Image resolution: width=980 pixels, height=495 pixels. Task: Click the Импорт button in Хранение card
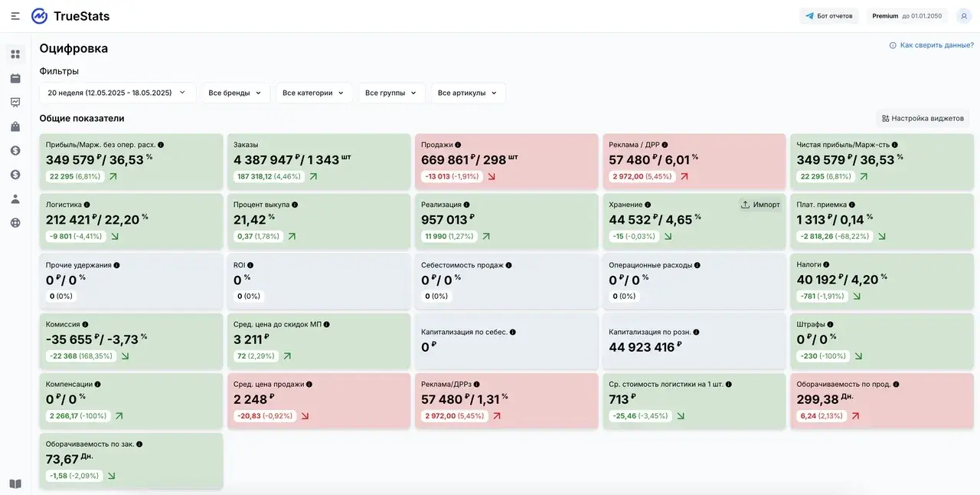click(x=761, y=205)
